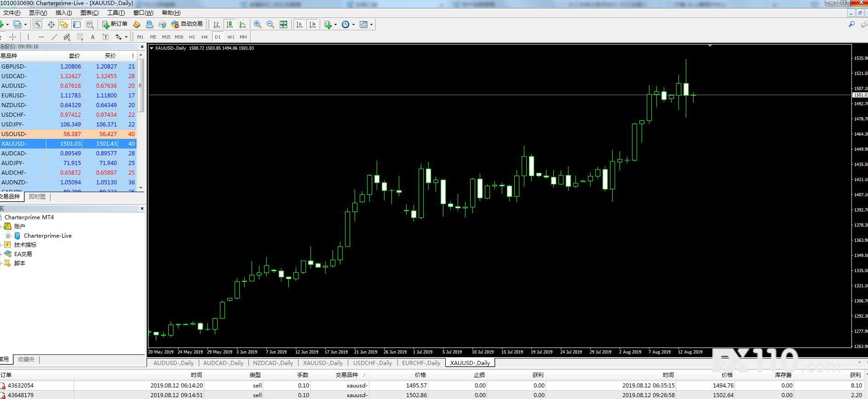Screen dimensions: 868x399
Task: Select EA交易 in Navigator tree
Action: coord(23,254)
